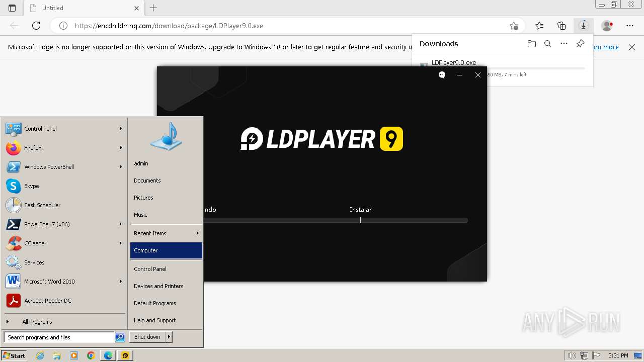Open network status icon in system tray

584,355
